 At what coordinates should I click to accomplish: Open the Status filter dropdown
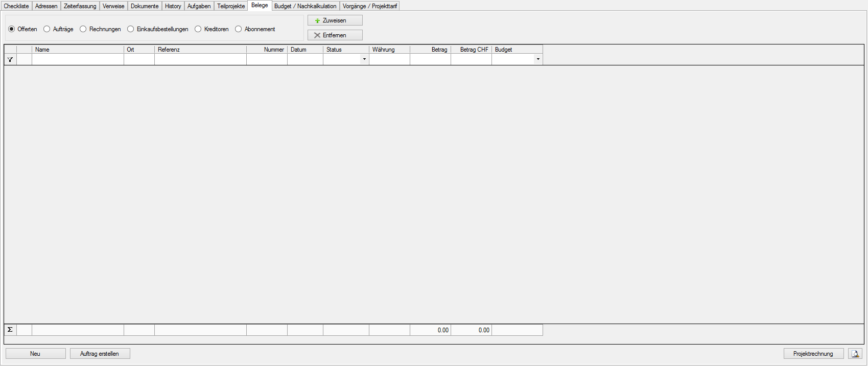pyautogui.click(x=364, y=59)
